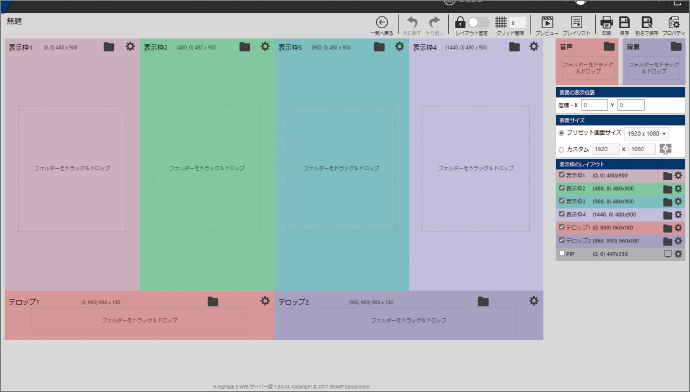Open folder icon of テロップ1 canvas frame
690x392 pixels.
point(213,301)
